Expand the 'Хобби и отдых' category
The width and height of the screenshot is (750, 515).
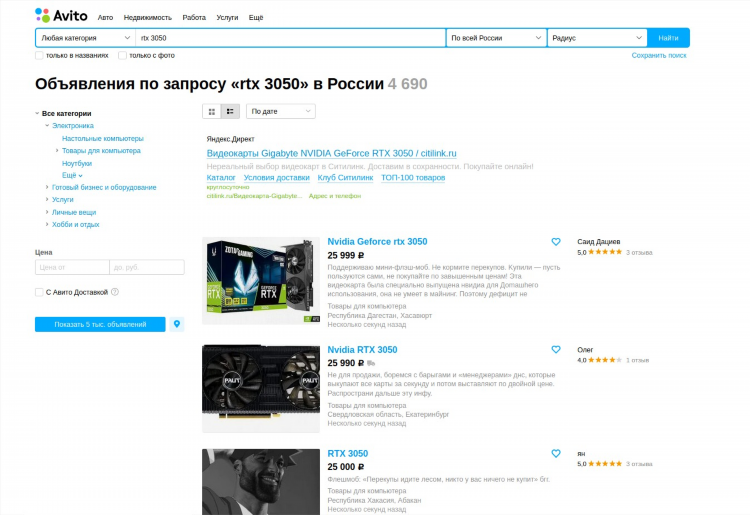[47, 224]
